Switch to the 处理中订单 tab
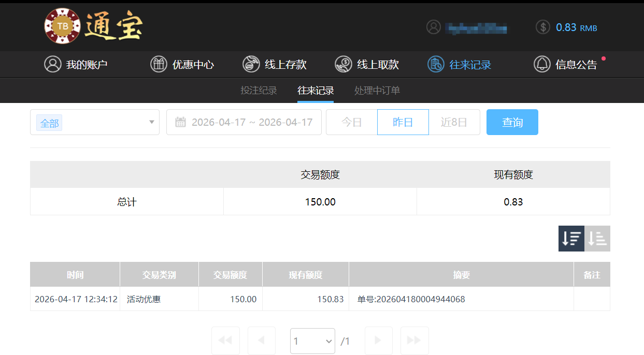The image size is (644, 355). pyautogui.click(x=377, y=90)
